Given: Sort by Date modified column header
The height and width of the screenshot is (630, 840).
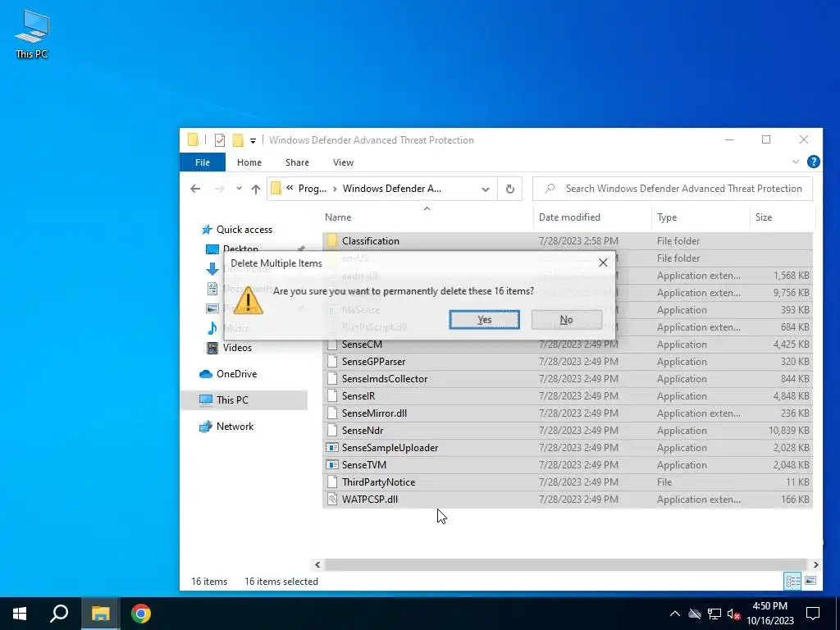Looking at the screenshot, I should (x=569, y=217).
